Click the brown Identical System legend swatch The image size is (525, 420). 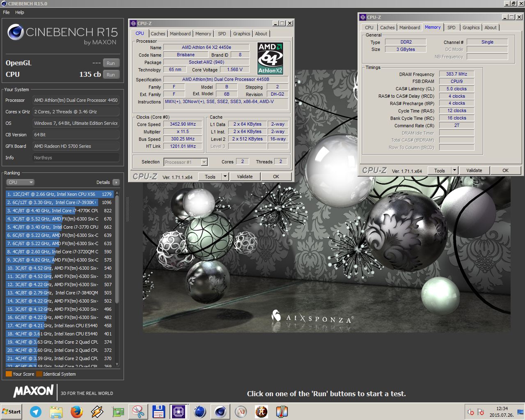[x=39, y=374]
